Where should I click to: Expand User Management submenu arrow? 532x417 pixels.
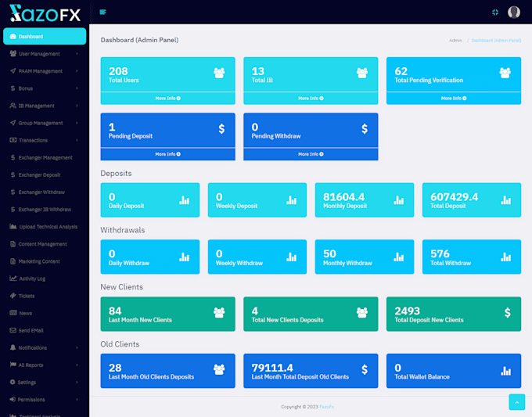tap(77, 54)
